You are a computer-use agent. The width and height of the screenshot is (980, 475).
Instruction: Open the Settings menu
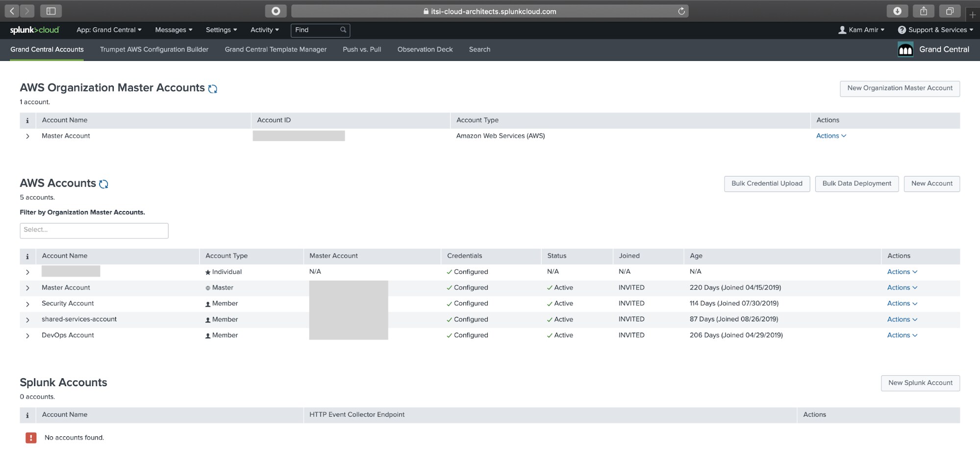coord(221,30)
